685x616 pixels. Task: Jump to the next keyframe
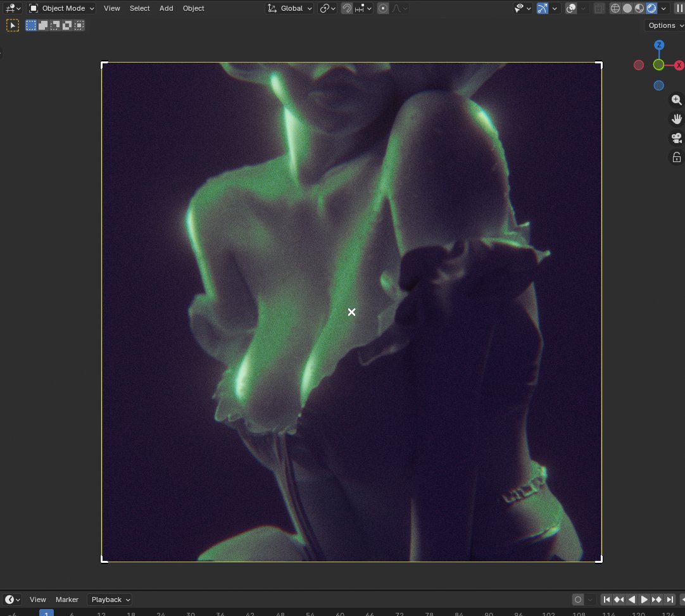657,600
